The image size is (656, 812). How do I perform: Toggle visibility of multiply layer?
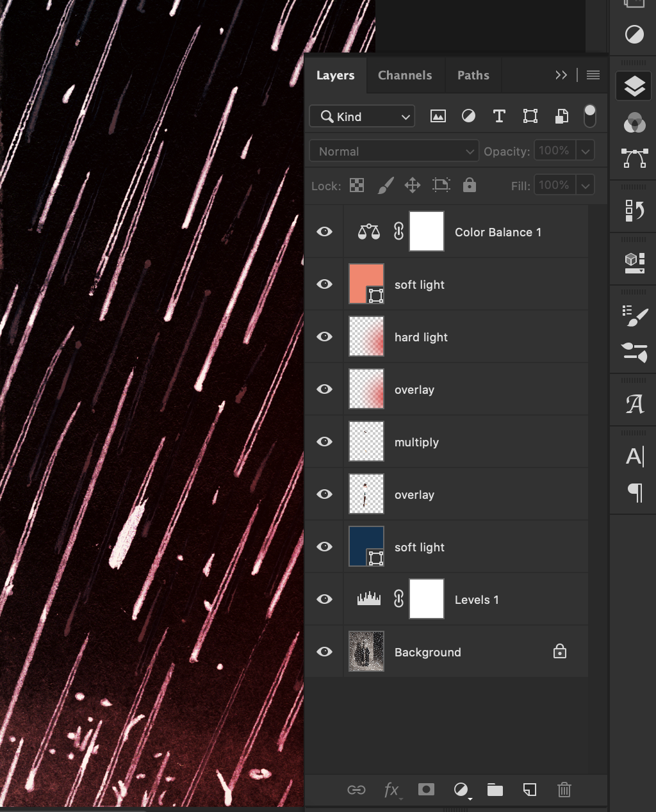325,441
